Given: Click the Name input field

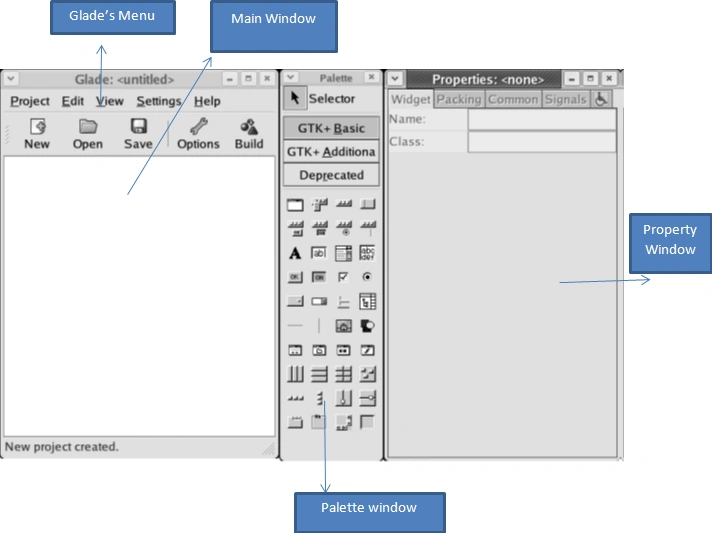Looking at the screenshot, I should pos(542,119).
